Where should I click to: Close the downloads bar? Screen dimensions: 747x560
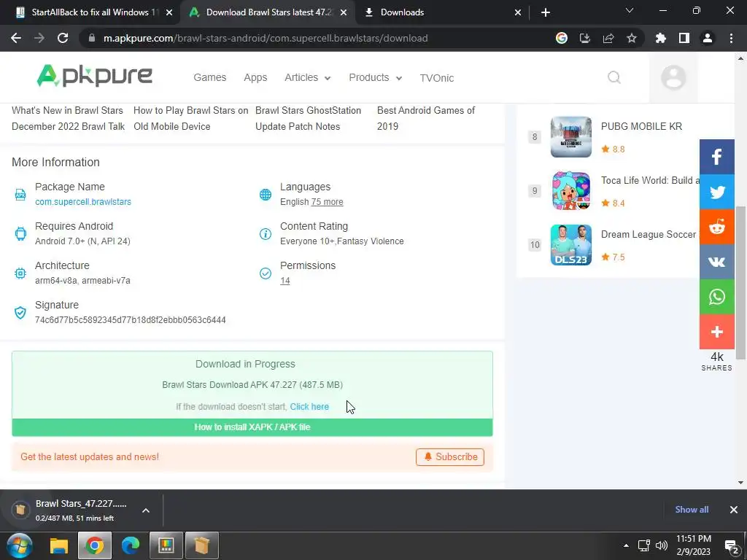tap(734, 510)
